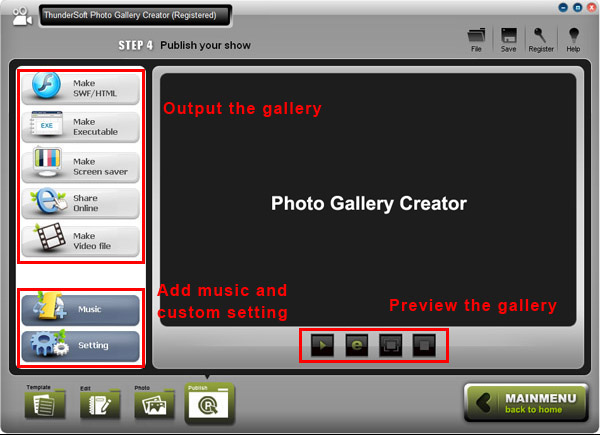Return home with the MAINMENU button

[526, 403]
